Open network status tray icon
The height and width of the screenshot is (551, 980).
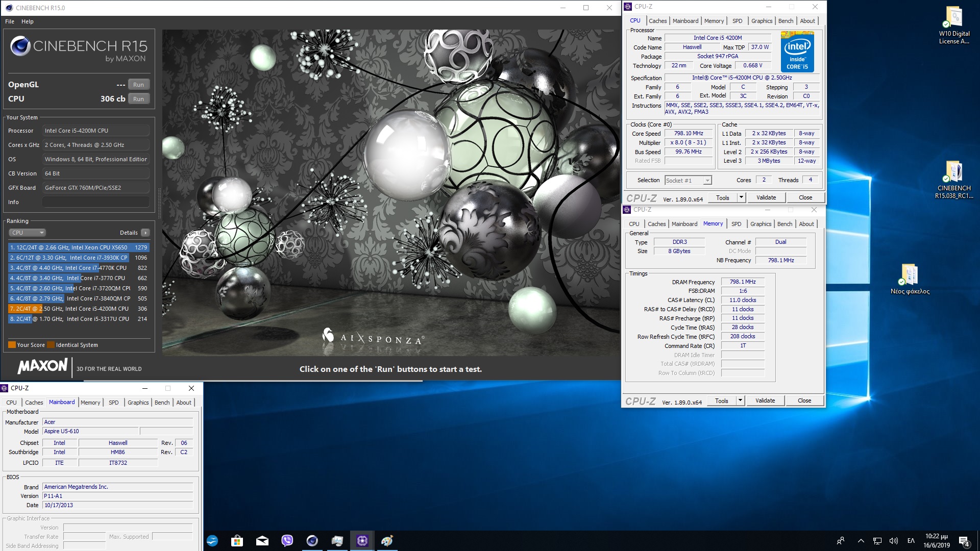[x=877, y=541]
